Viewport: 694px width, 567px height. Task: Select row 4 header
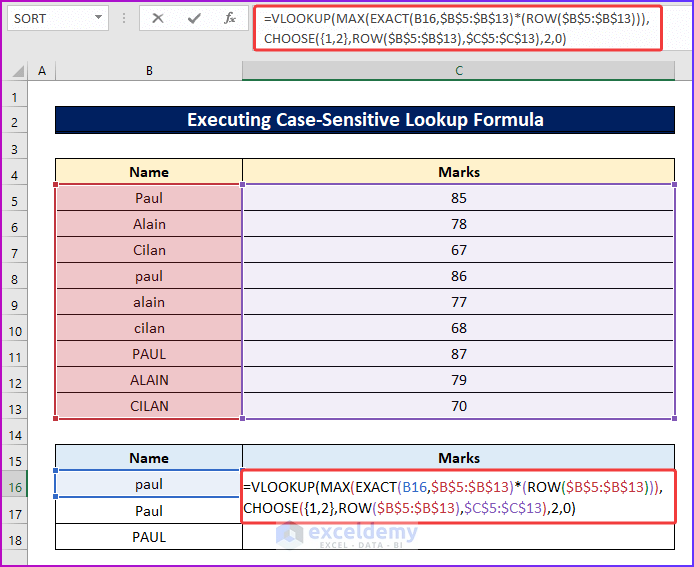coord(15,172)
